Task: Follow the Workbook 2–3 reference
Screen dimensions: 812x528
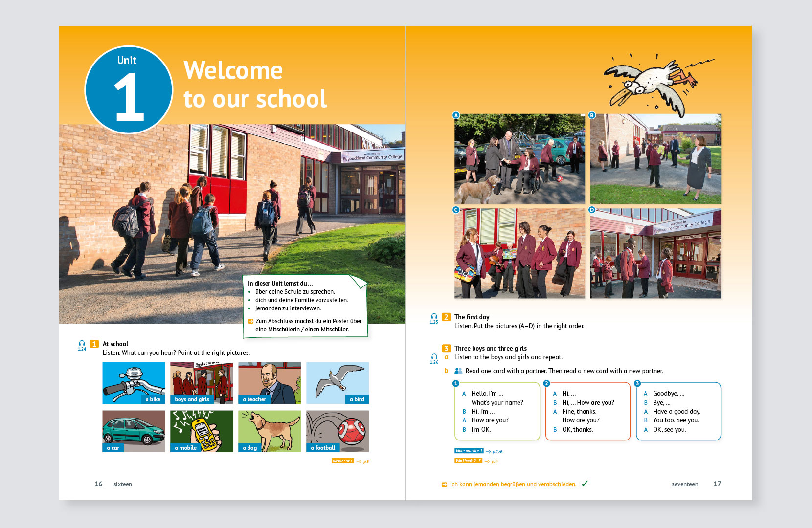Action: click(x=468, y=461)
